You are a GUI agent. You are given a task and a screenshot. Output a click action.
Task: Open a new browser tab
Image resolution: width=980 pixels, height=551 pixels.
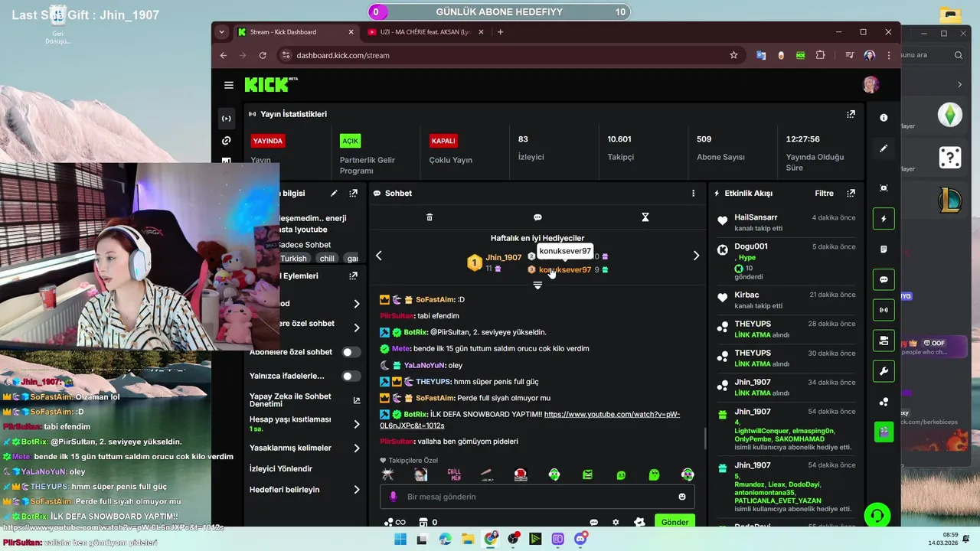pos(501,32)
